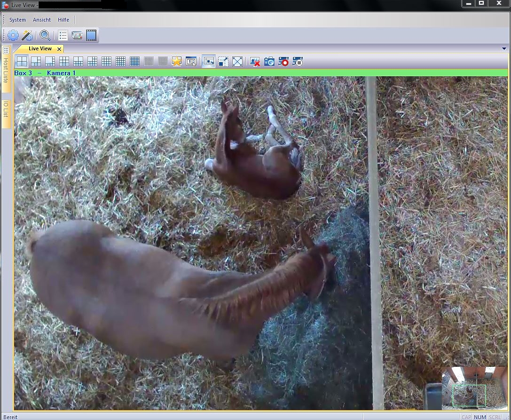511x420 pixels.
Task: Open the Ansicht menu
Action: (x=42, y=20)
